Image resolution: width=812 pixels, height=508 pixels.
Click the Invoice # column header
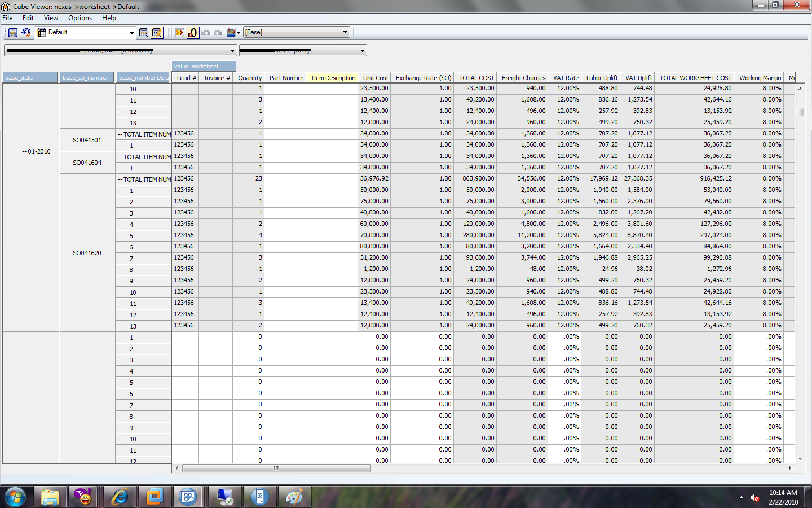pos(216,78)
